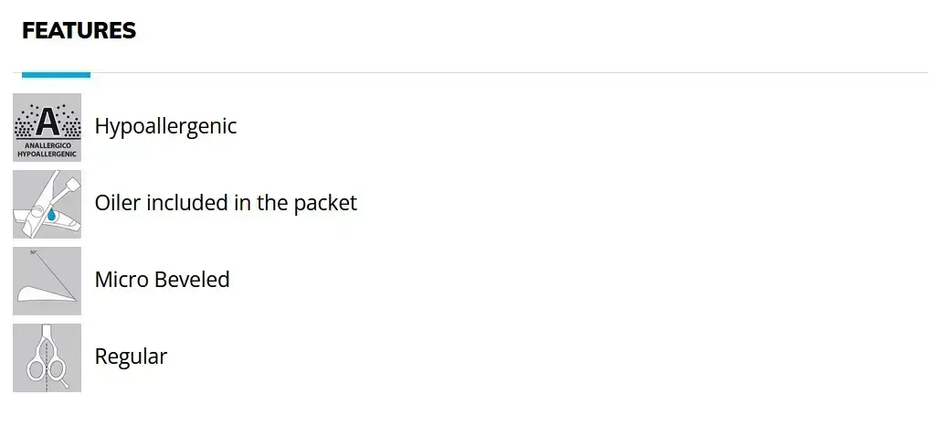Click the 'Regular' feature label
Screen dimensions: 940x426
(x=130, y=356)
